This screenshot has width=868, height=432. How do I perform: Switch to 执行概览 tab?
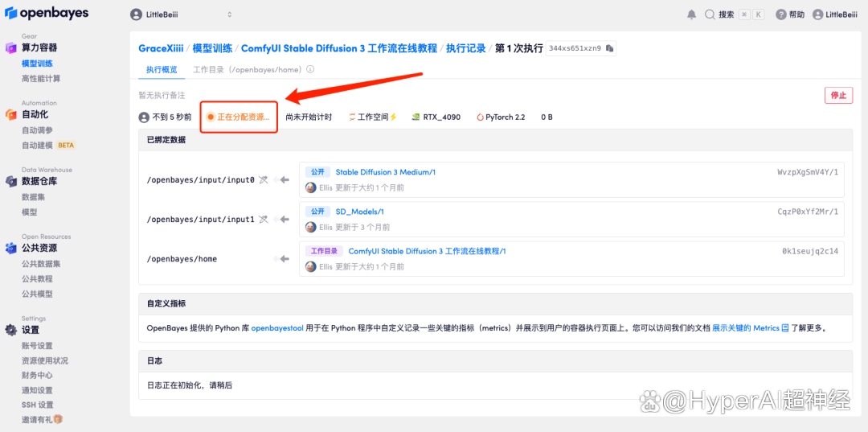click(x=162, y=70)
